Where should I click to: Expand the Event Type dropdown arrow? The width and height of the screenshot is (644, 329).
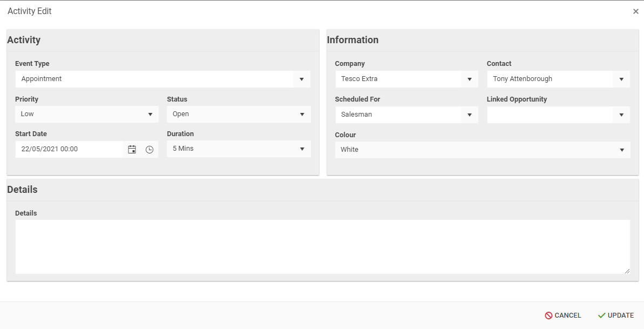coord(302,79)
